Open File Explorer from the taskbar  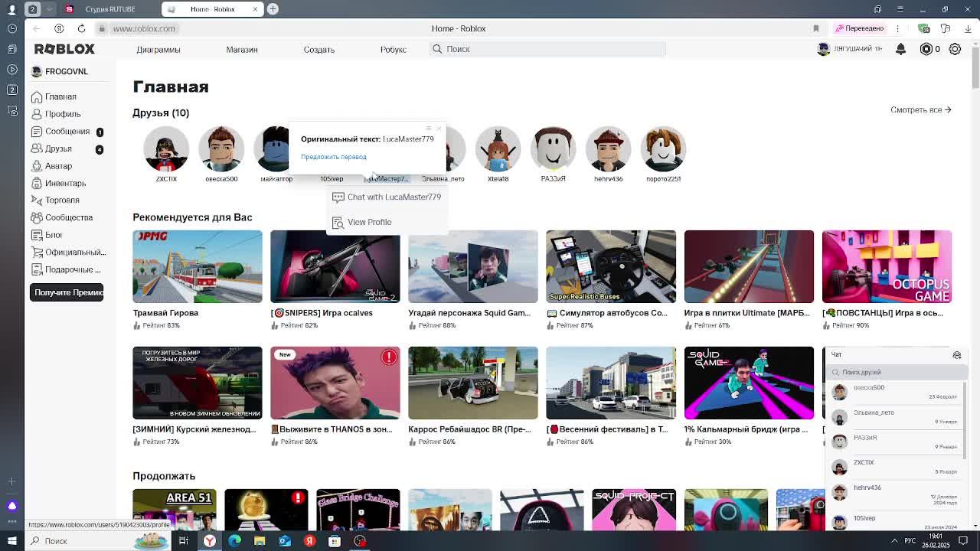click(260, 541)
